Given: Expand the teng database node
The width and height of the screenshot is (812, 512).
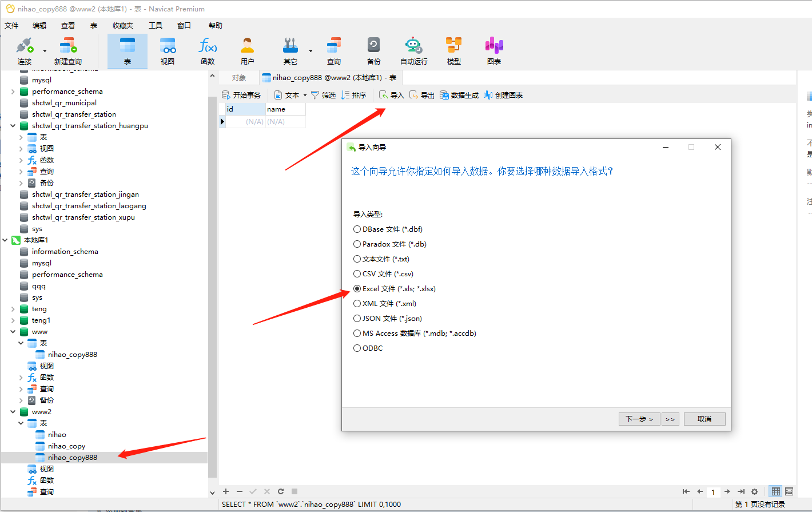Looking at the screenshot, I should 13,309.
